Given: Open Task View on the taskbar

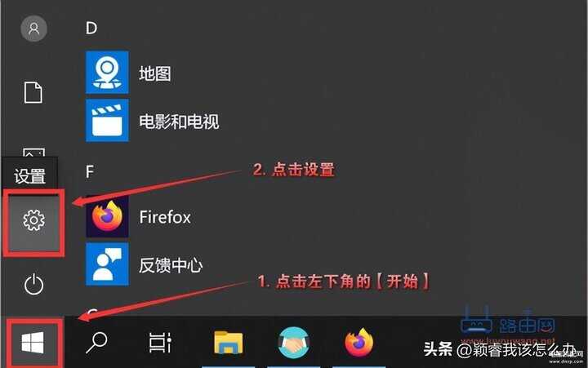Looking at the screenshot, I should (160, 343).
